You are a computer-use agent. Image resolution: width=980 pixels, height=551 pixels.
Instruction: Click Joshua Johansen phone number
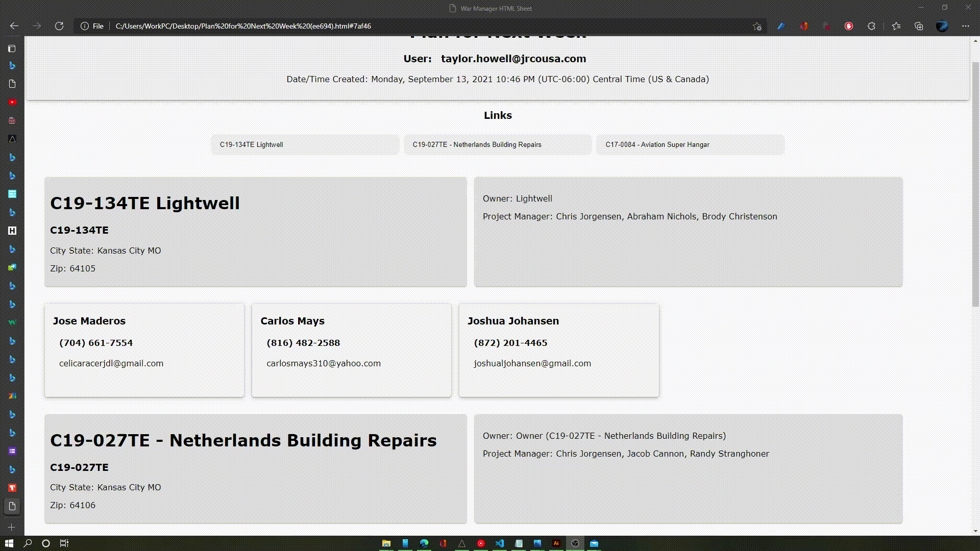tap(510, 343)
